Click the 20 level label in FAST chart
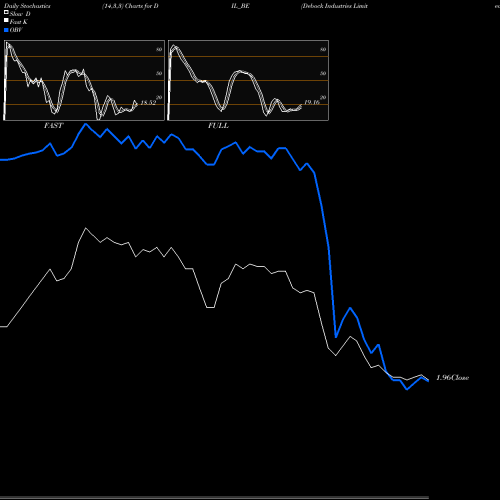This screenshot has width=500, height=500. (159, 97)
